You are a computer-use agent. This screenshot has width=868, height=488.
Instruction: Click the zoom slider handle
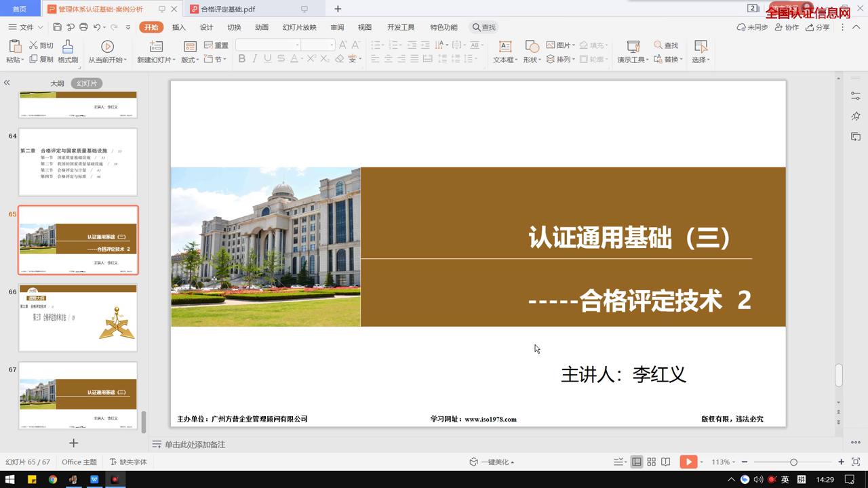793,462
